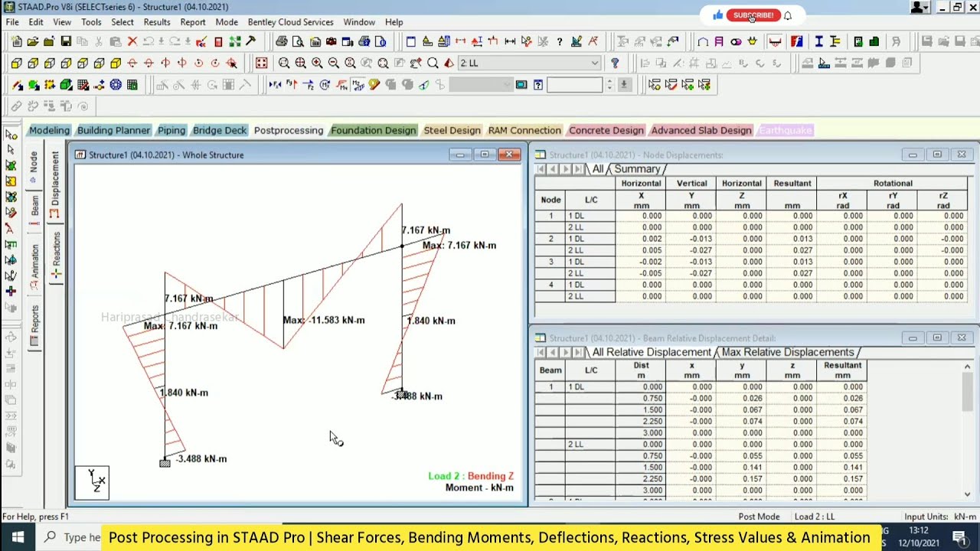Click the Zoom Window magnifier icon

tap(284, 63)
